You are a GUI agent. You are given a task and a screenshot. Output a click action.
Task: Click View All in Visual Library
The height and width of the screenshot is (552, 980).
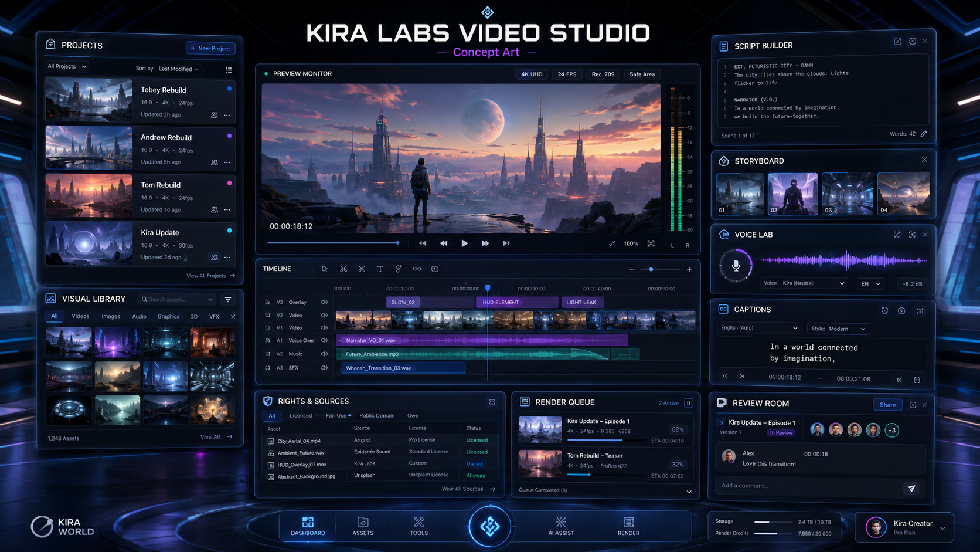[x=216, y=437]
